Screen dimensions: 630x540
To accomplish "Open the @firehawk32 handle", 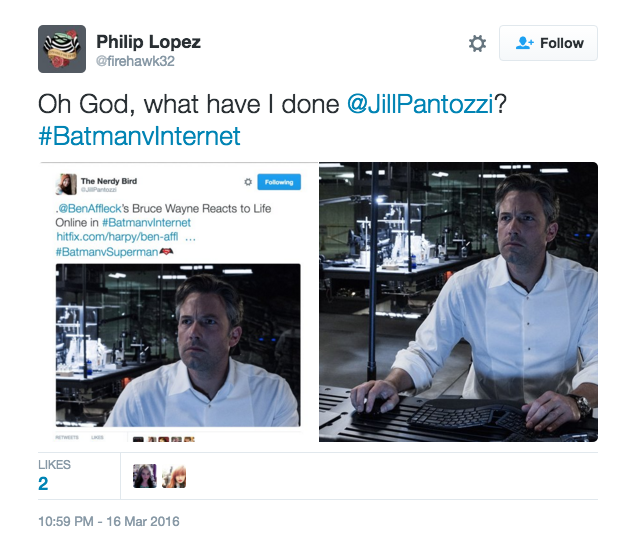I will (x=135, y=61).
